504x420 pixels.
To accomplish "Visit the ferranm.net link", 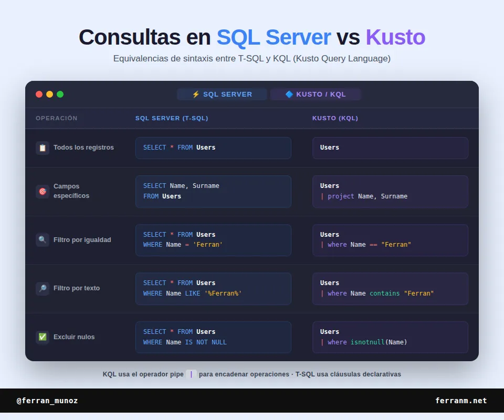I will point(461,401).
